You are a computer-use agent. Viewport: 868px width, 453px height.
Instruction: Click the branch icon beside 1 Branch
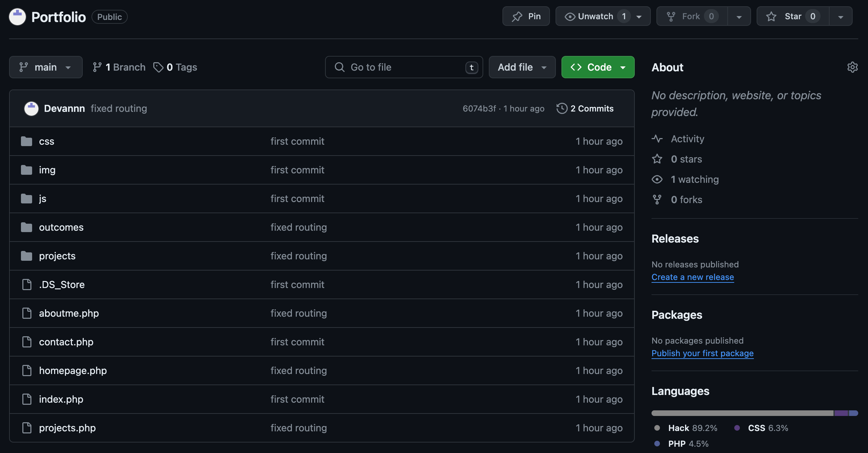click(97, 67)
